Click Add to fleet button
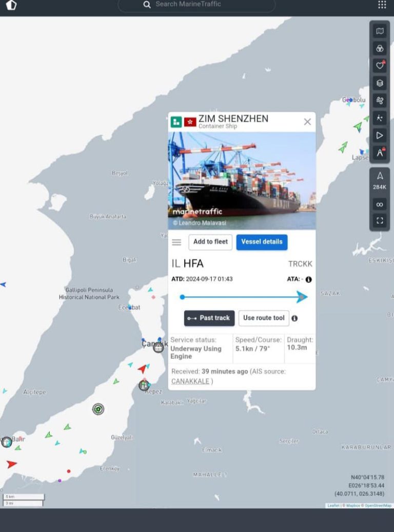This screenshot has width=394, height=532. click(210, 242)
